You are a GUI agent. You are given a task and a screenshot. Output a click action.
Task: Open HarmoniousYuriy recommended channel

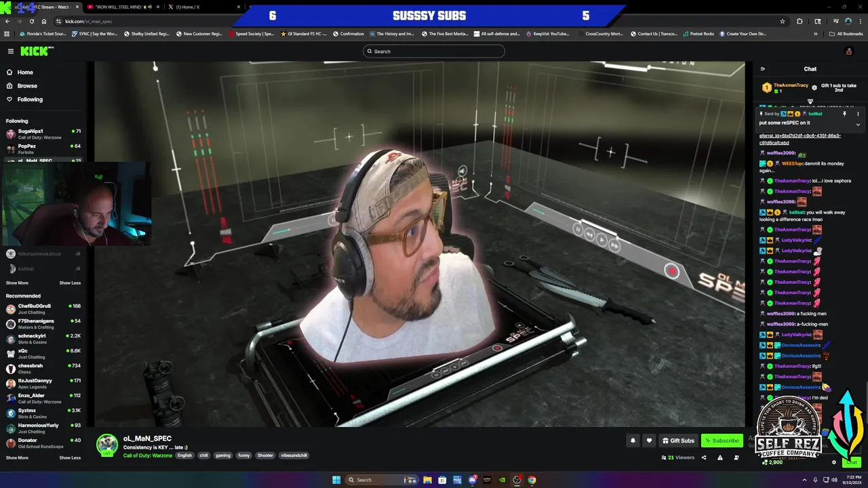(43, 428)
